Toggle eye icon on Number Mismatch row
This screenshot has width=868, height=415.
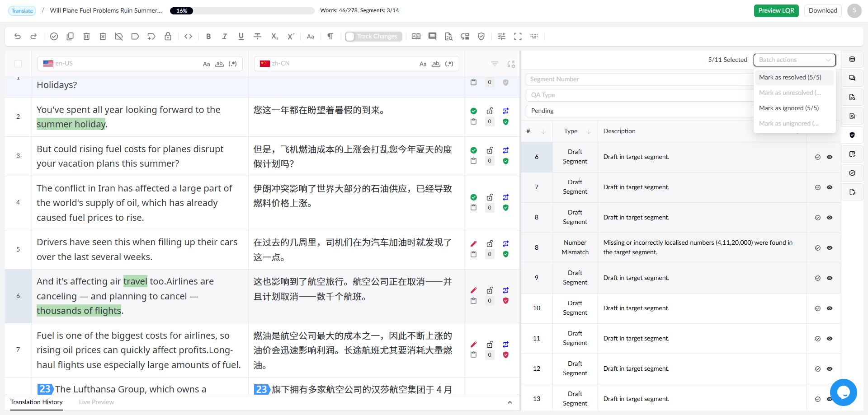[x=830, y=248]
